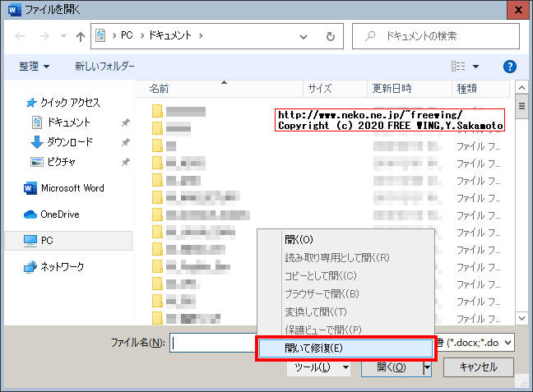Open the recent locations dropdown arrow

click(63, 35)
